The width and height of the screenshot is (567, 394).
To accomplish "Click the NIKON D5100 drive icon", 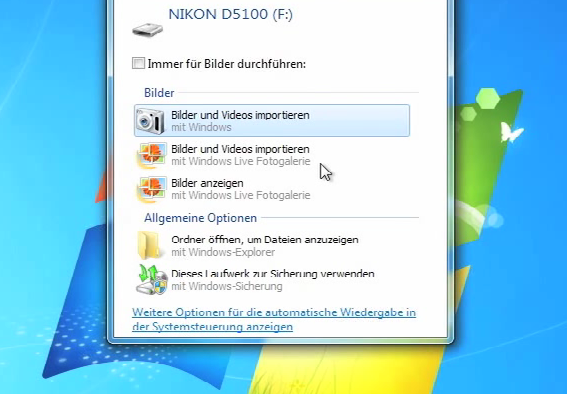I will [148, 30].
